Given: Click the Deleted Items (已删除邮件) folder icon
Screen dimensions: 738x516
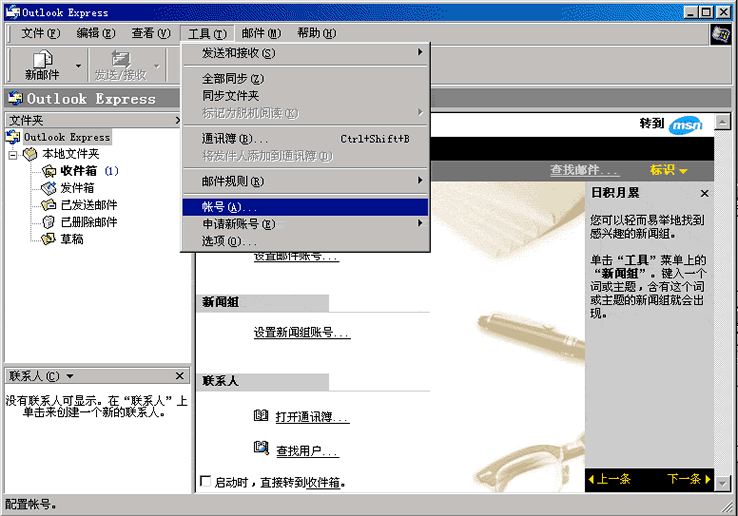Looking at the screenshot, I should (48, 222).
